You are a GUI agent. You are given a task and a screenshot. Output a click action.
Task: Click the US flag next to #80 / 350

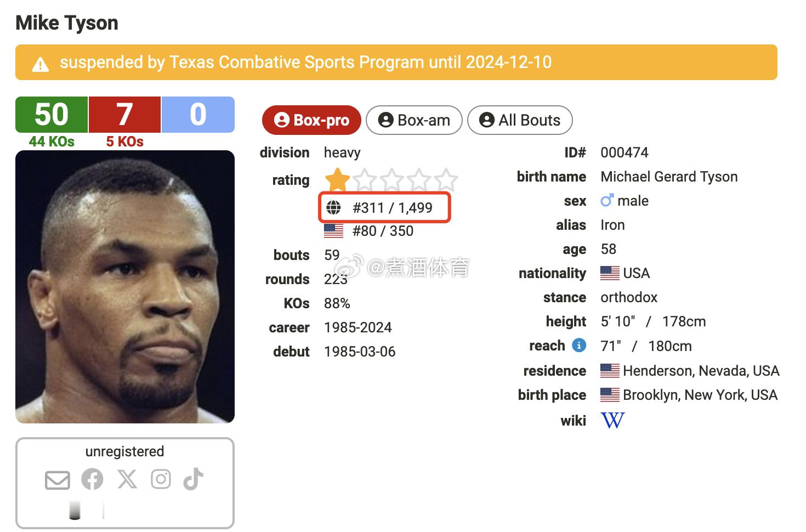[333, 231]
